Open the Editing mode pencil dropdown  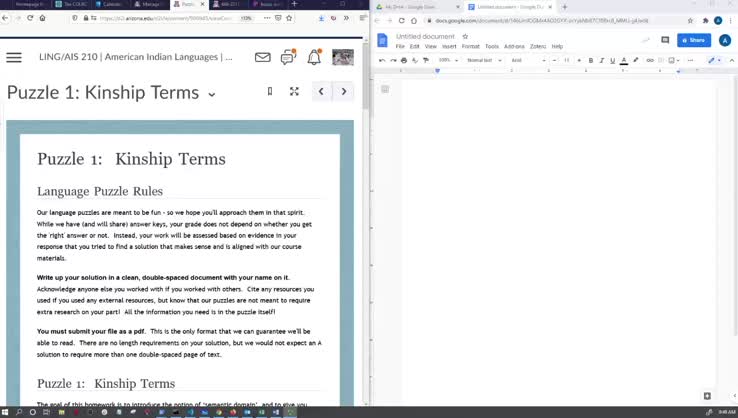coord(714,60)
